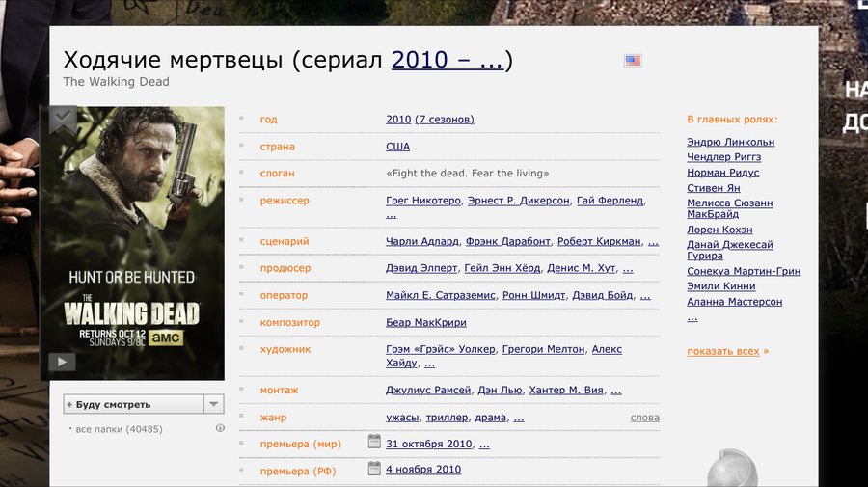Open actress Данай Джекесай Гурира
The width and height of the screenshot is (868, 487).
730,250
